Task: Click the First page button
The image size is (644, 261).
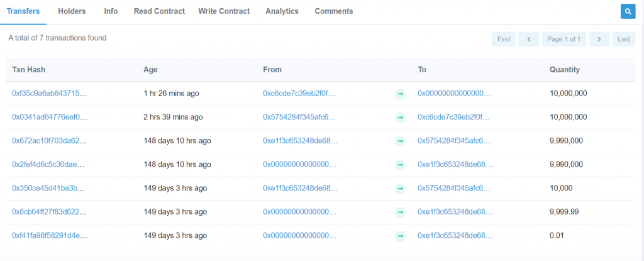Action: [504, 39]
